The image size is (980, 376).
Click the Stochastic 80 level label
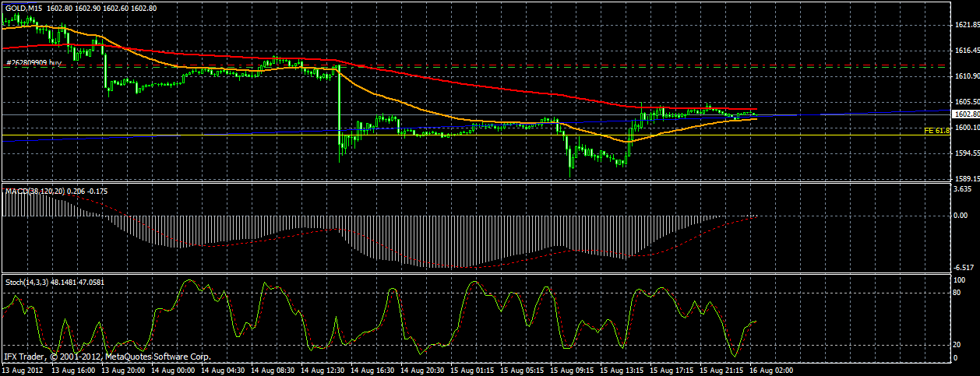(959, 293)
